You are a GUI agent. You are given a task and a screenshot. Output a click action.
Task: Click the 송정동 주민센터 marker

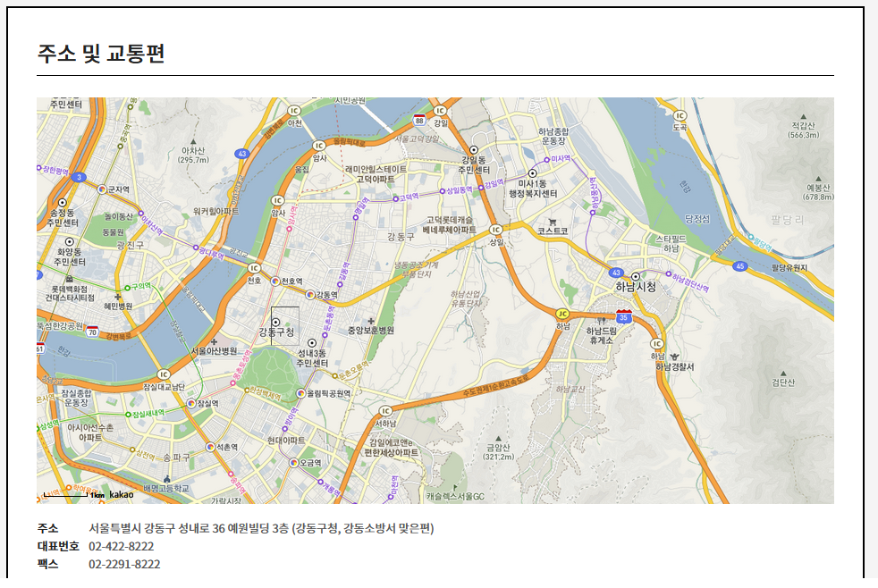coord(63,203)
